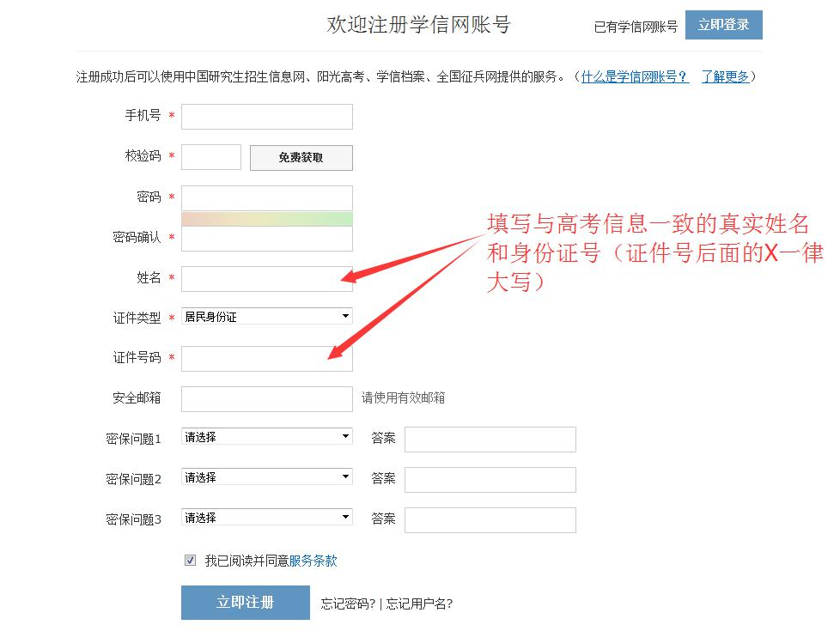Viewport: 840px width, 631px height.
Task: Uncheck the 我已阅读并同意 agreement checkbox
Action: pyautogui.click(x=190, y=561)
